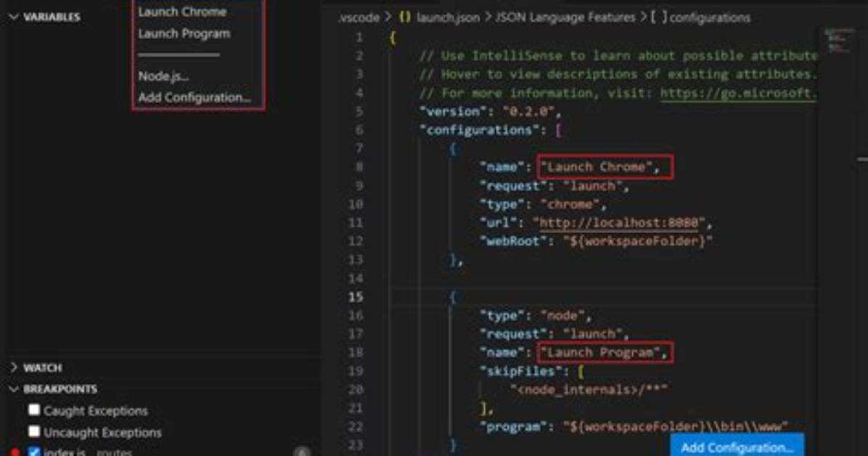Click the blue Add Configuration... button

pyautogui.click(x=737, y=446)
